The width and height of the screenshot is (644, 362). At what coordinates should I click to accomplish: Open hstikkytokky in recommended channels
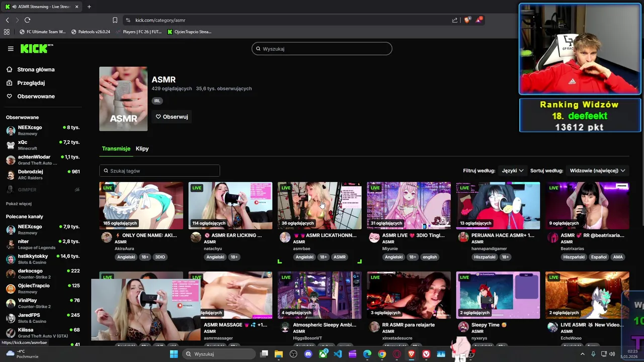coord(43,259)
